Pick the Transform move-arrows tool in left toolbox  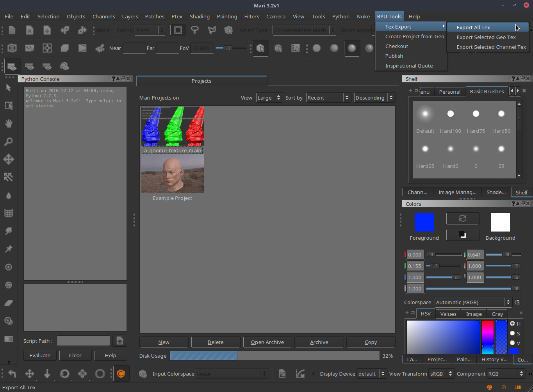[x=9, y=159]
